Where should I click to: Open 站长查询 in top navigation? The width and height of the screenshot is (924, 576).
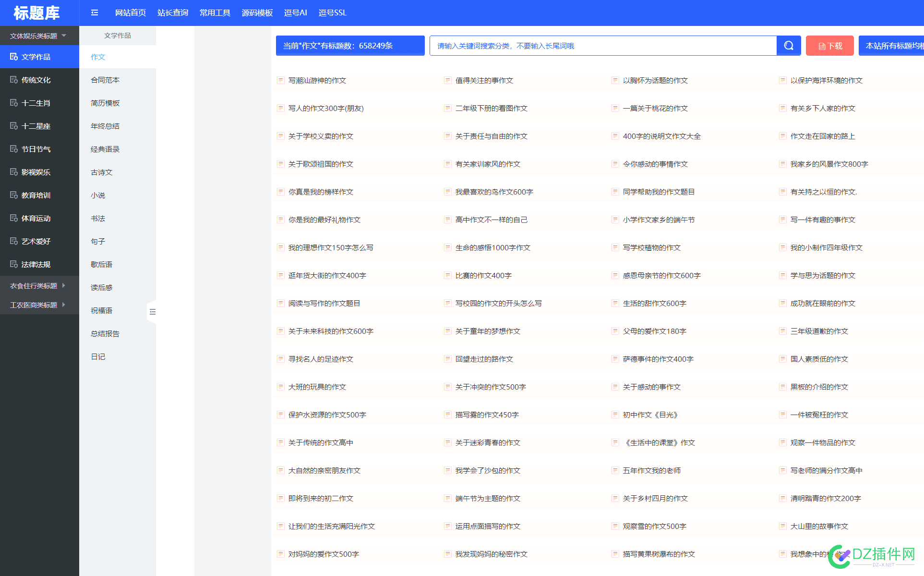173,12
